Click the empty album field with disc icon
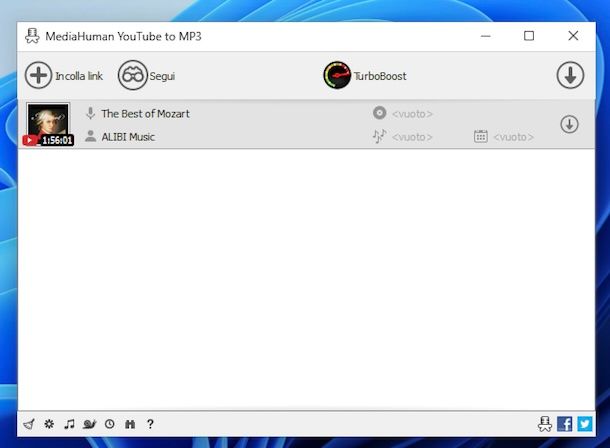The image size is (610, 448). [x=412, y=114]
